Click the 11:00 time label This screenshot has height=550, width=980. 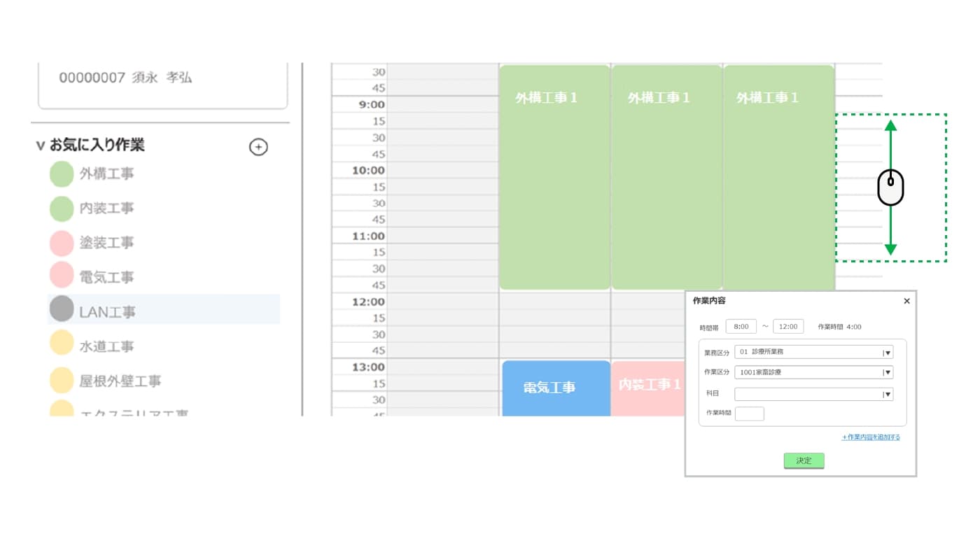(367, 236)
